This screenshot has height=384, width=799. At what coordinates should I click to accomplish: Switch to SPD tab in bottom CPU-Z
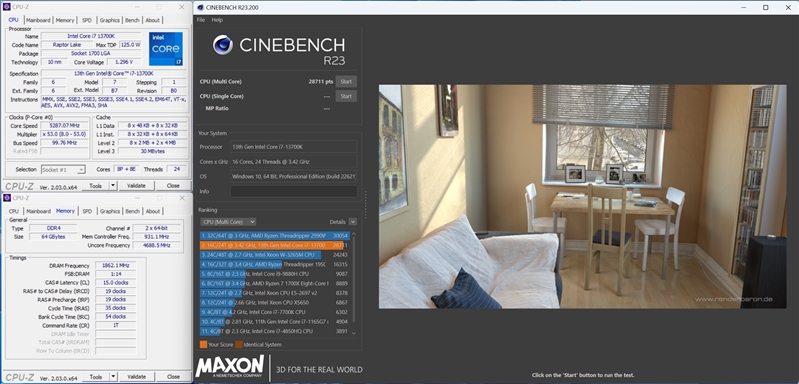point(87,211)
